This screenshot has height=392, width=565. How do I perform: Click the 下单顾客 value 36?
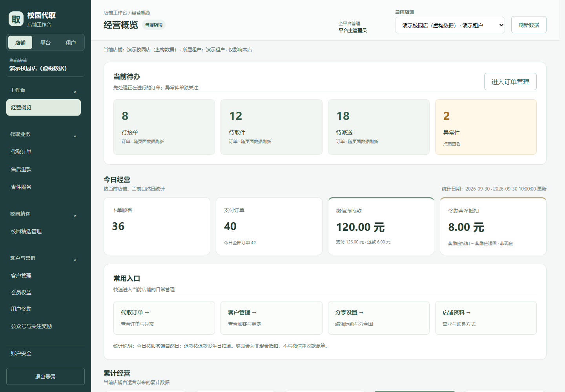[x=118, y=226]
